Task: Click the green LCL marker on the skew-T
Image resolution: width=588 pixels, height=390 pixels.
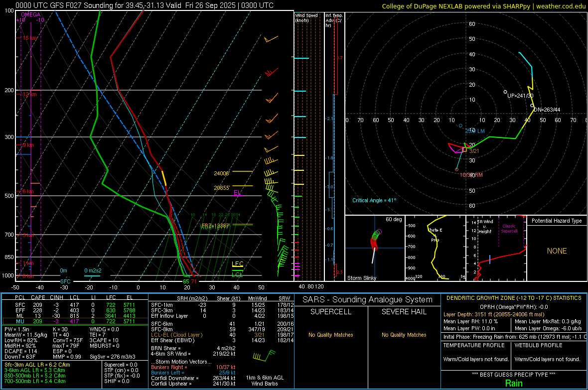Action: click(237, 274)
